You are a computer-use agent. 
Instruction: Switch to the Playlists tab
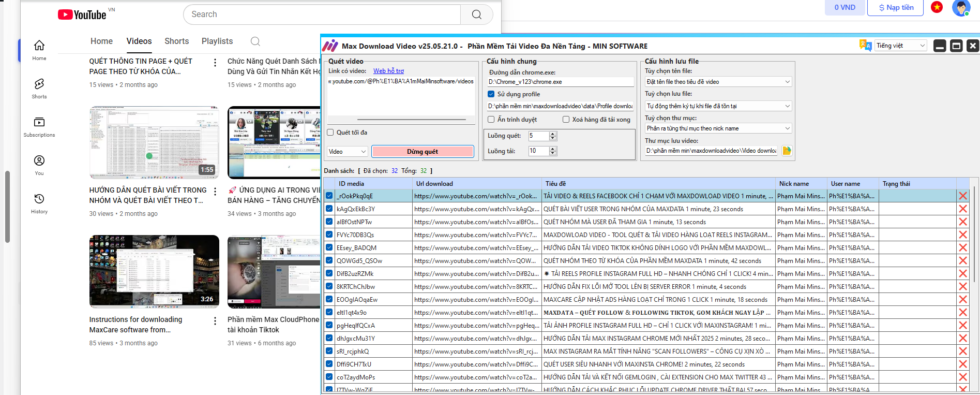[217, 41]
